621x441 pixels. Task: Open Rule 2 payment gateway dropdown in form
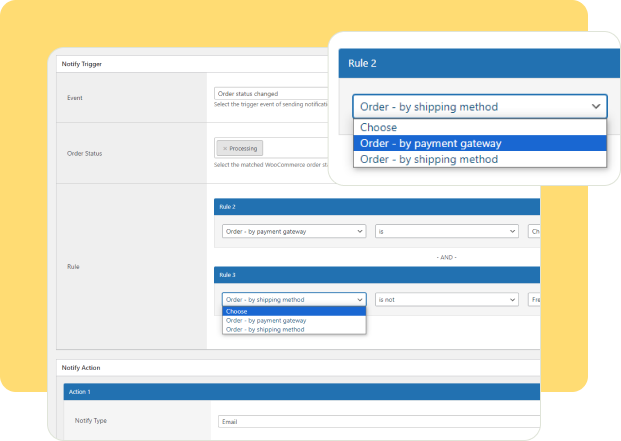[294, 231]
